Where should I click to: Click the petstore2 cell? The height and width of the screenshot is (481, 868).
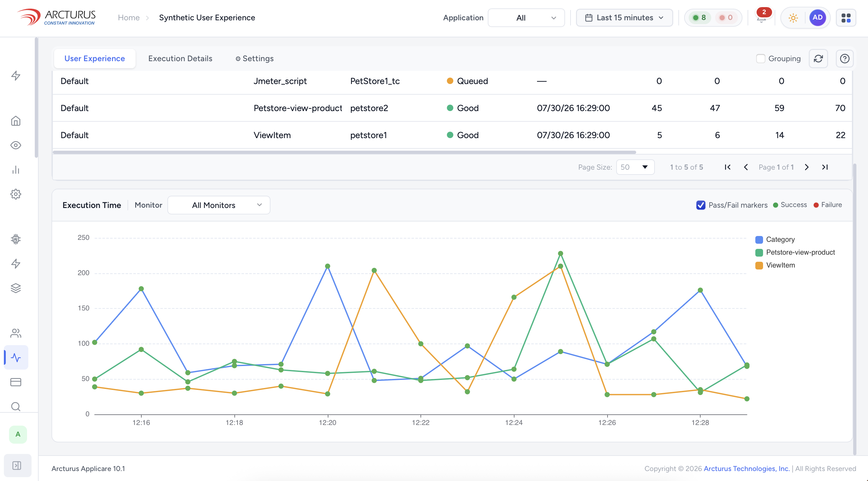coord(369,108)
